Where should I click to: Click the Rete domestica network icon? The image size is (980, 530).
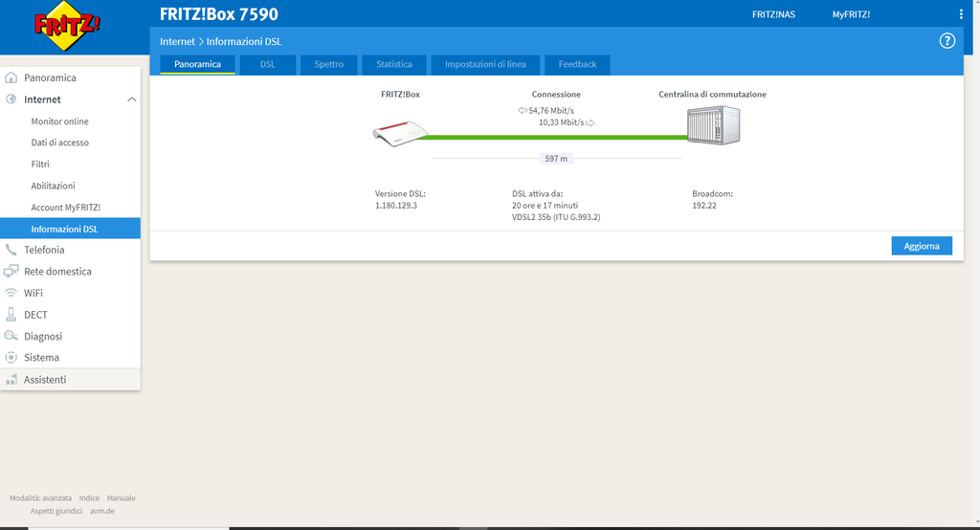[x=11, y=272]
